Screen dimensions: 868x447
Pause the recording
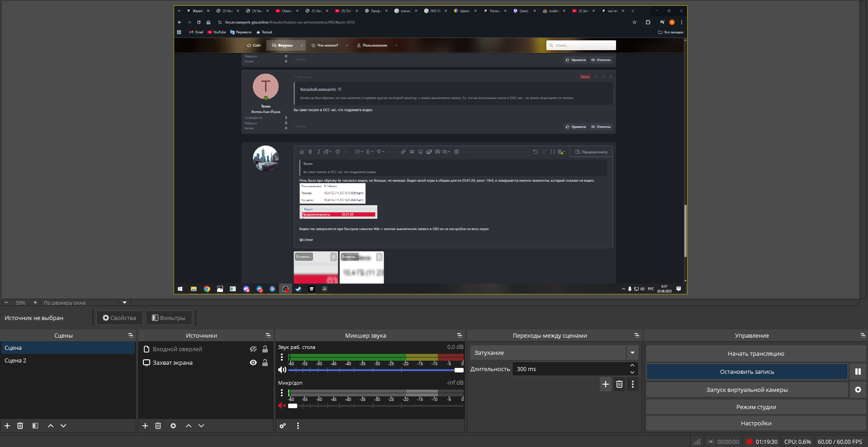tap(858, 372)
